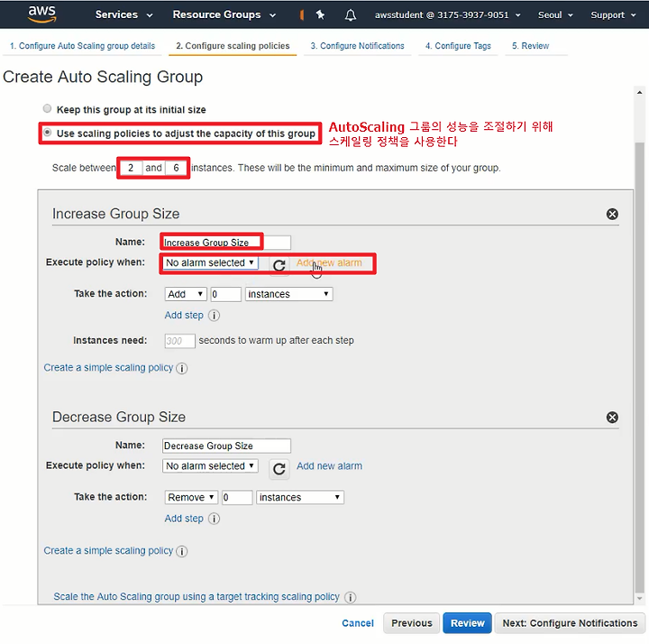
Task: Refresh alarms in Increase Group Size section
Action: pos(279,265)
